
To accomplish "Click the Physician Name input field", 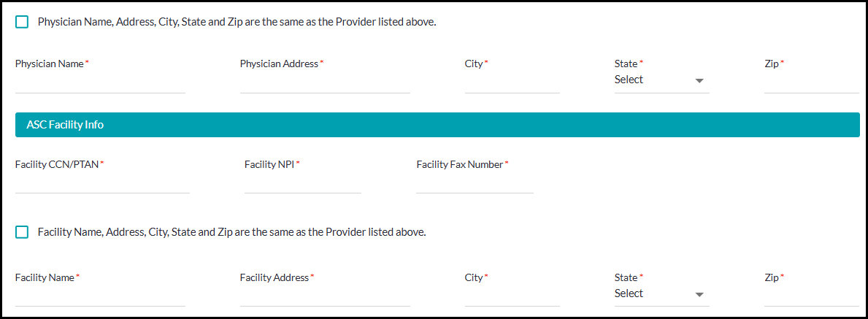I will (100, 83).
